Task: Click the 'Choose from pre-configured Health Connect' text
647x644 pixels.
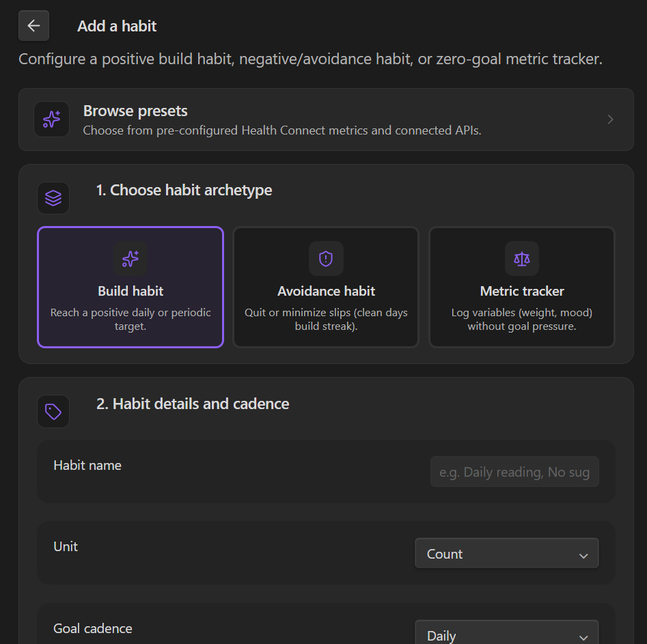Action: click(282, 130)
